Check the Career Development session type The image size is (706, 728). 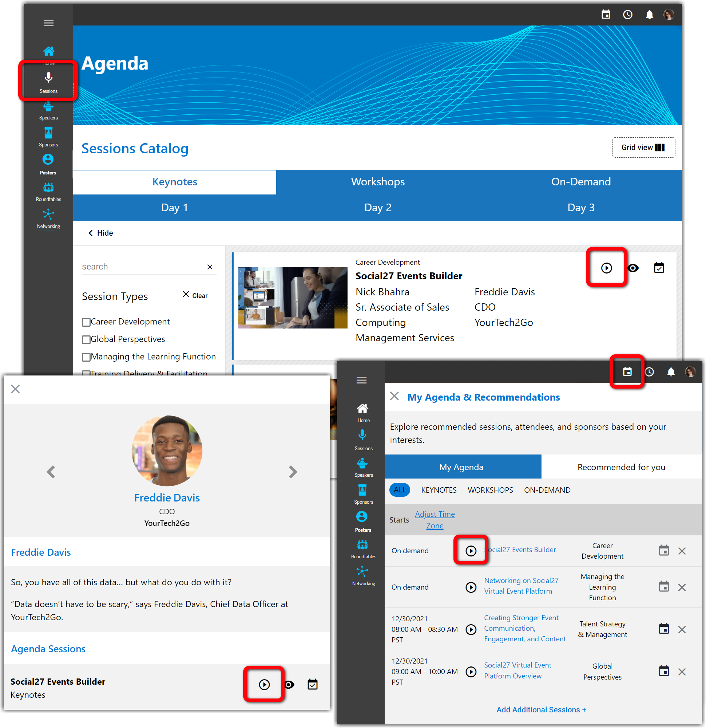tap(86, 322)
